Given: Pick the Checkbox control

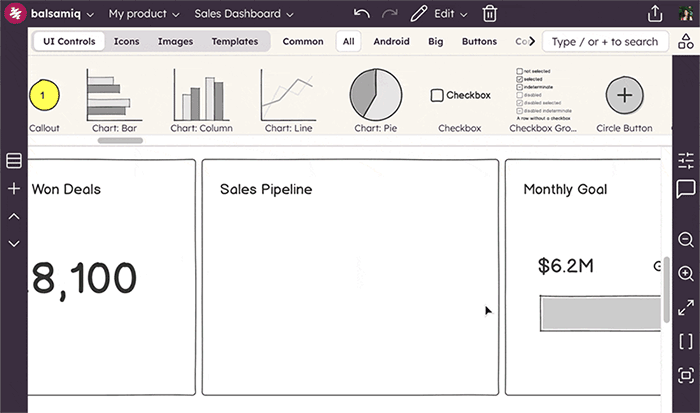Looking at the screenshot, I should pos(460,109).
